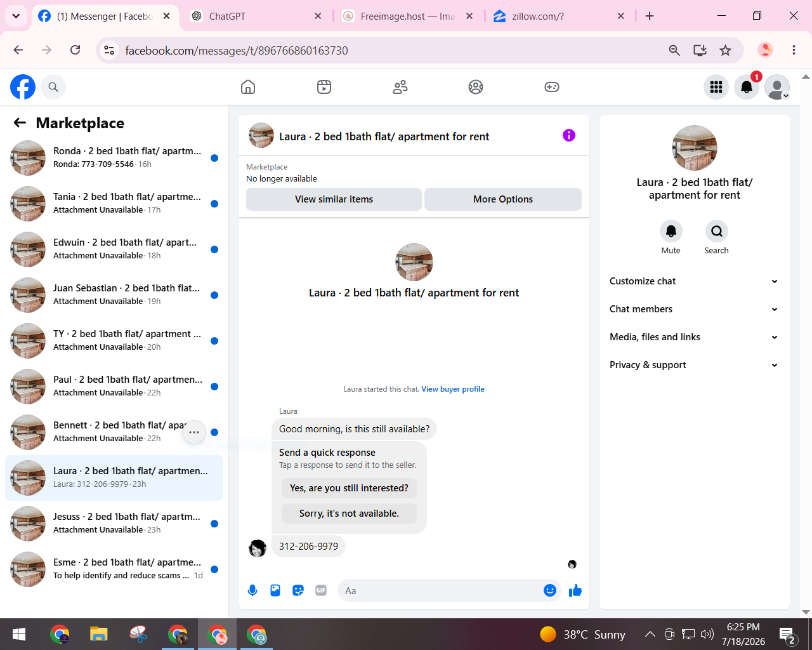
Task: Open View buyer profile link
Action: 453,389
